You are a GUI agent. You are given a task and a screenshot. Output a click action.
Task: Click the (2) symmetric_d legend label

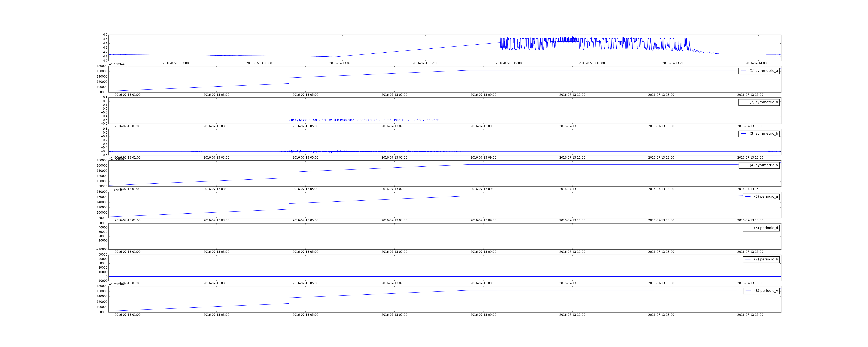coord(763,102)
